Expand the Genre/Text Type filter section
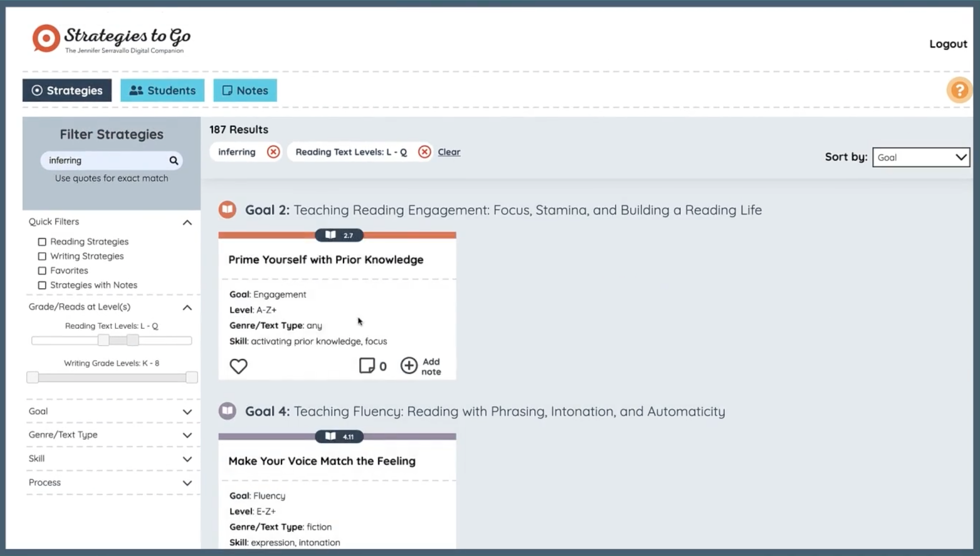This screenshot has height=556, width=980. (x=187, y=435)
